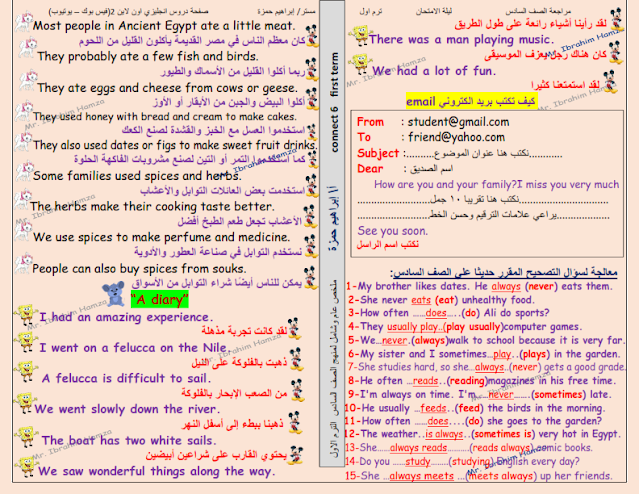
Task: Click the white cat image beside "Most people in Ancient Egypt"
Action: (24, 21)
